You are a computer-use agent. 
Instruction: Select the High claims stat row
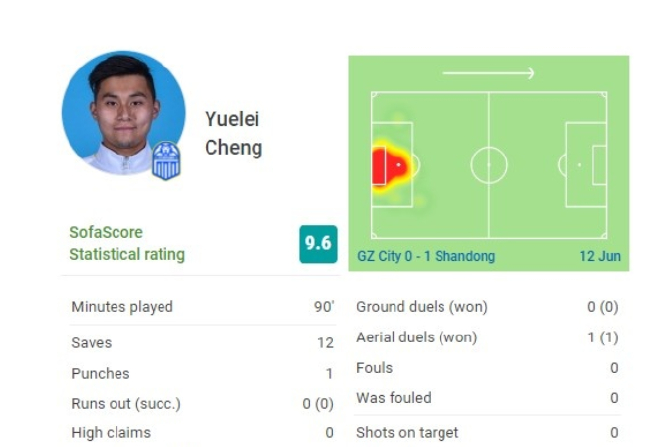pos(202,433)
